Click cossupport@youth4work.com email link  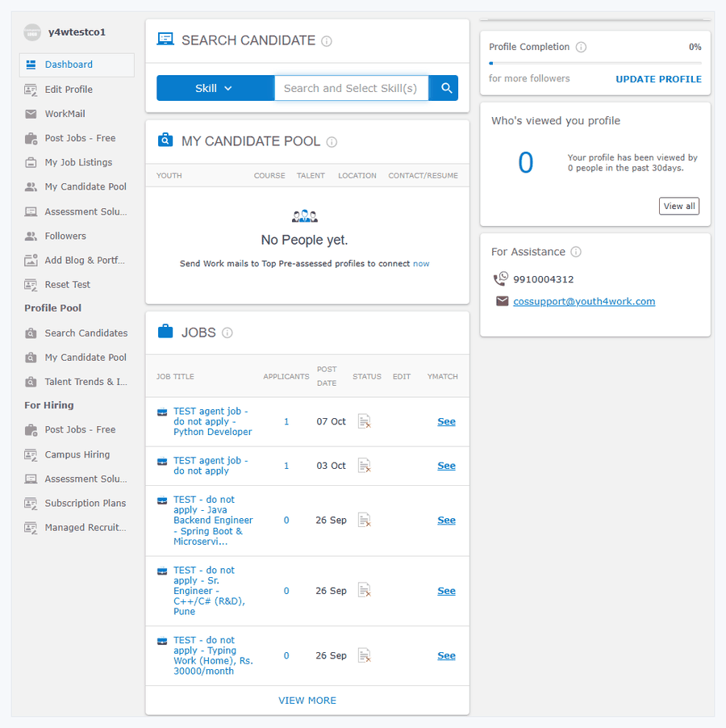tap(584, 301)
